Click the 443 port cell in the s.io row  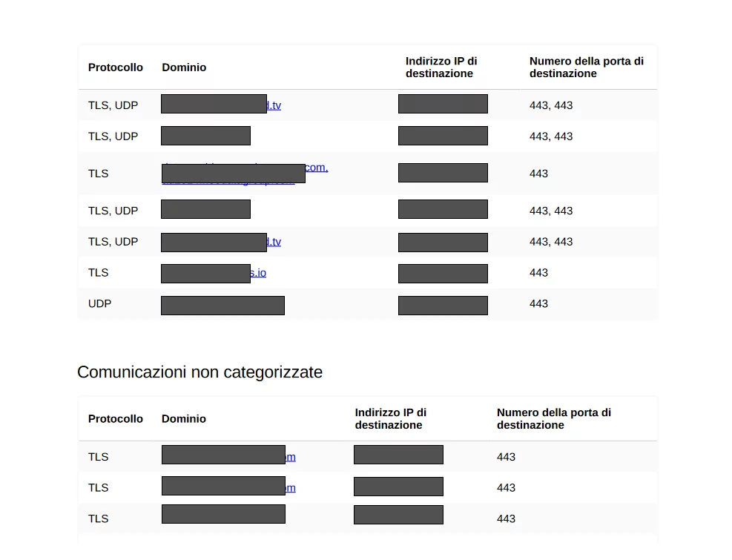(538, 273)
